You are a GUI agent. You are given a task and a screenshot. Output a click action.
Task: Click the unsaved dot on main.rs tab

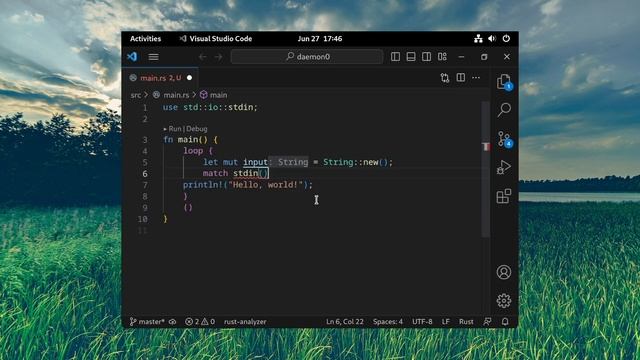coord(189,78)
